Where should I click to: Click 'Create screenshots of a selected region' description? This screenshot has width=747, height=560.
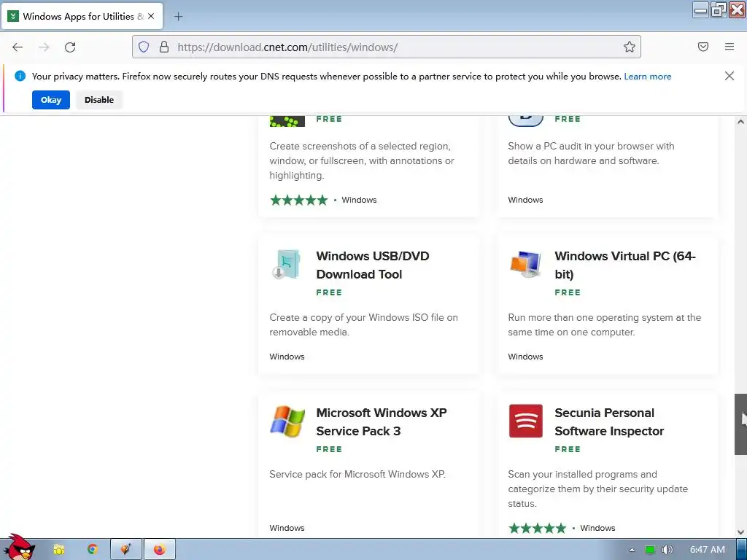click(x=362, y=161)
